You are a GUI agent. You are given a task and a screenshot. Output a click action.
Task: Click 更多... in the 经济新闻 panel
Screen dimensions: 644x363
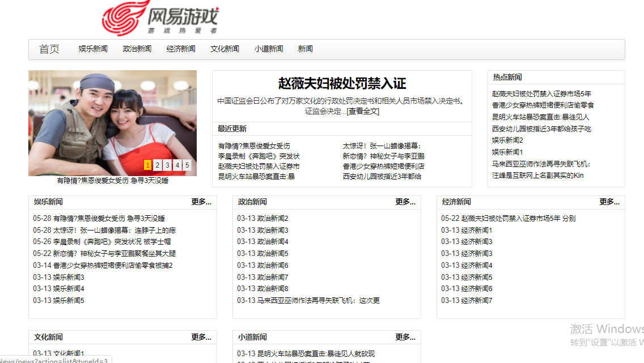[609, 202]
